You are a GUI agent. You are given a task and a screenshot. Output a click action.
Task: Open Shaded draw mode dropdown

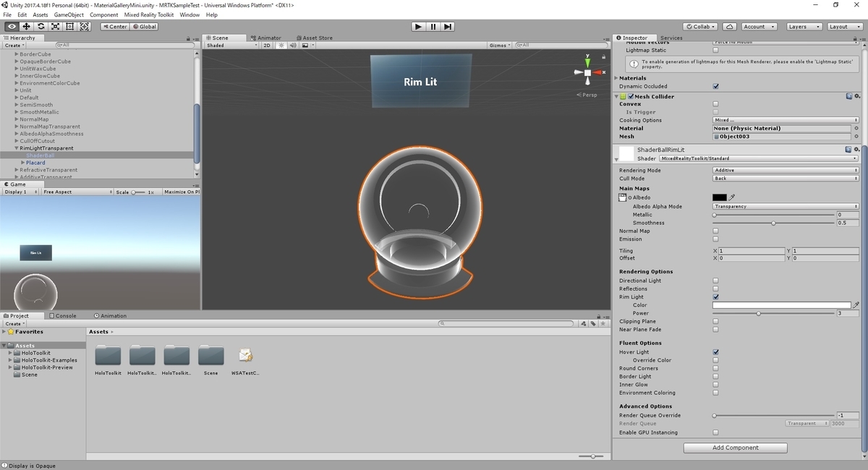pyautogui.click(x=231, y=46)
